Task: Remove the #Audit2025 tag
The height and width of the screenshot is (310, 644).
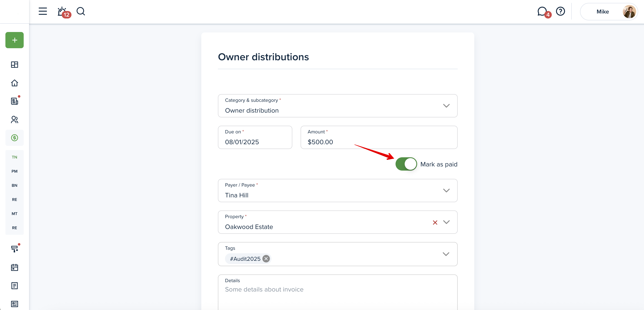Action: click(x=266, y=259)
